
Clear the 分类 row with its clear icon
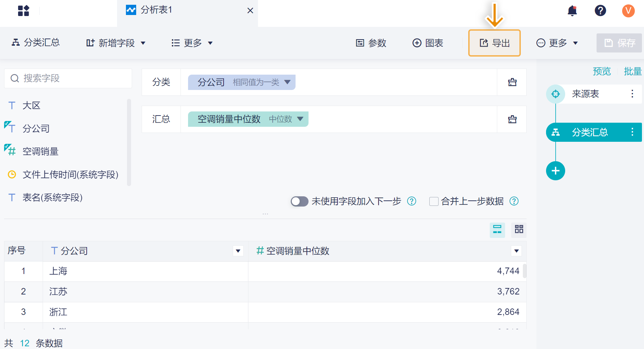[512, 82]
